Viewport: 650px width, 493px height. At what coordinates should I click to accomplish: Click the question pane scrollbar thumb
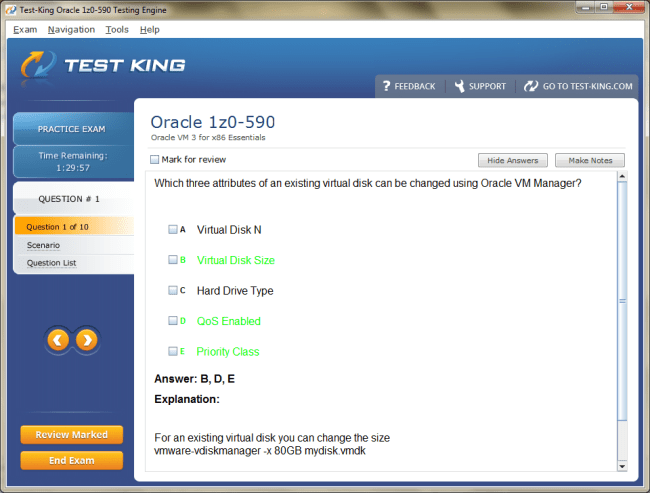tap(622, 301)
